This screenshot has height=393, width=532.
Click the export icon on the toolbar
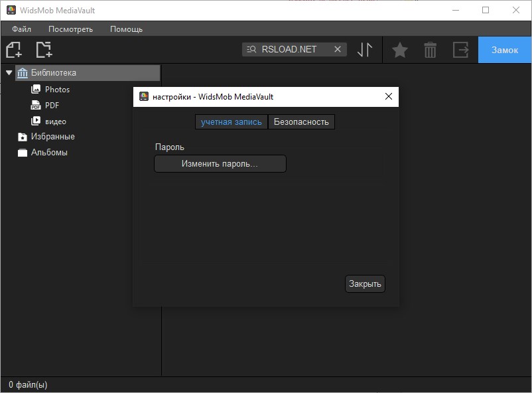point(460,49)
